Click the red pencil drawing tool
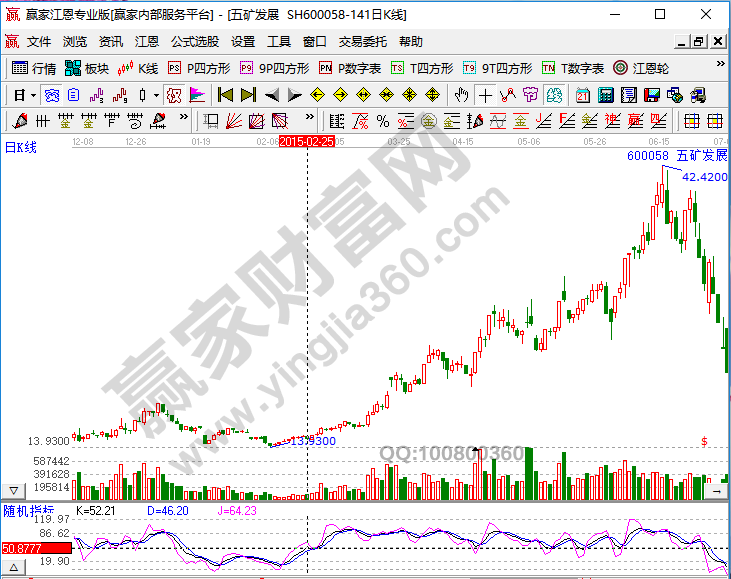The width and height of the screenshot is (731, 579). [20, 121]
